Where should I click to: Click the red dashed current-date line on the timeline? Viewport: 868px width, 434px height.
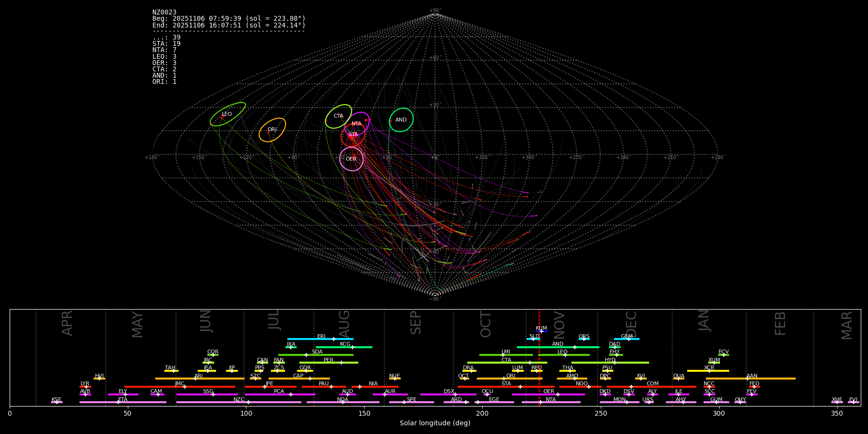point(539,357)
